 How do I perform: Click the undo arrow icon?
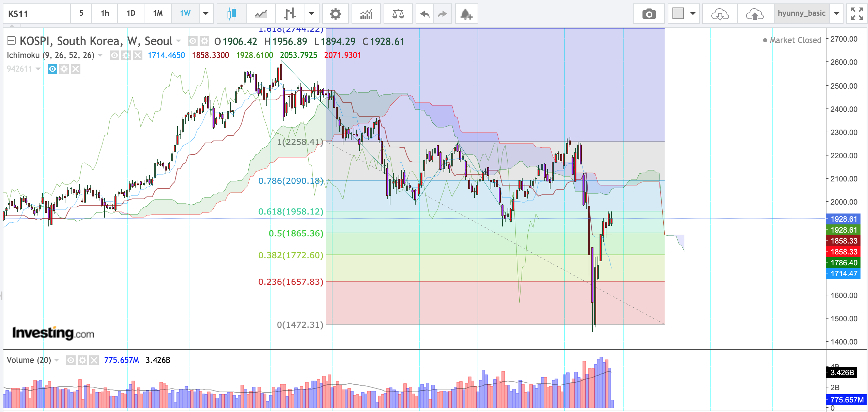tap(425, 14)
